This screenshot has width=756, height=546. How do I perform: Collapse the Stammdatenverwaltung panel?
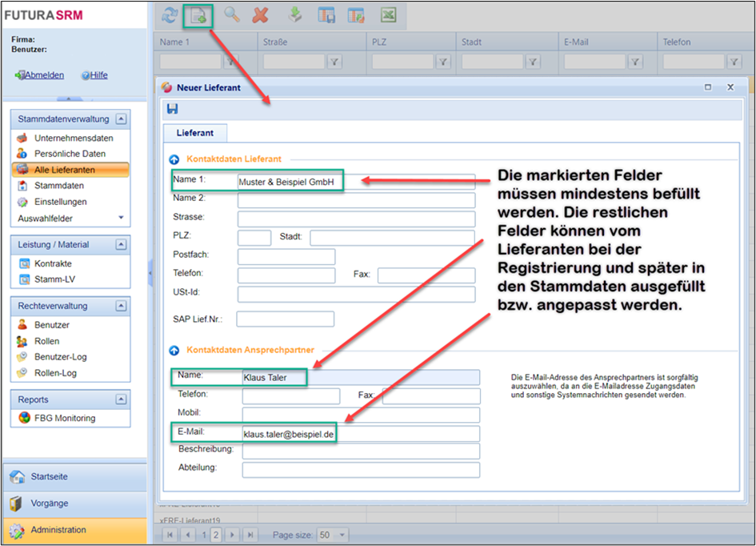click(120, 119)
